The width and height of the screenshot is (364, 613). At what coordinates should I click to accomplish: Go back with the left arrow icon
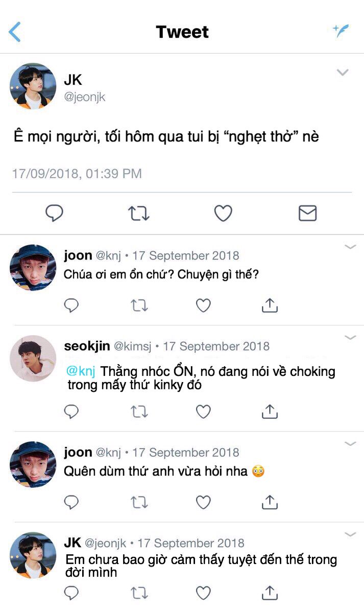coord(15,32)
